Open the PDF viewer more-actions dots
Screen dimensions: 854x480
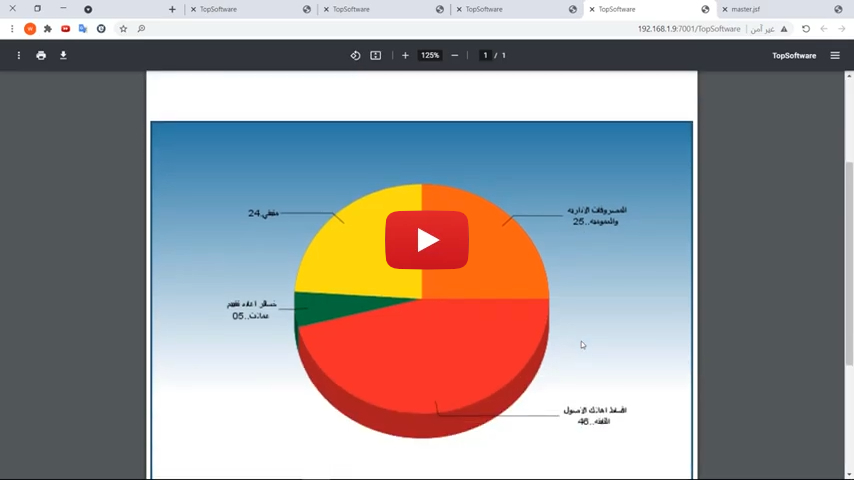[19, 56]
